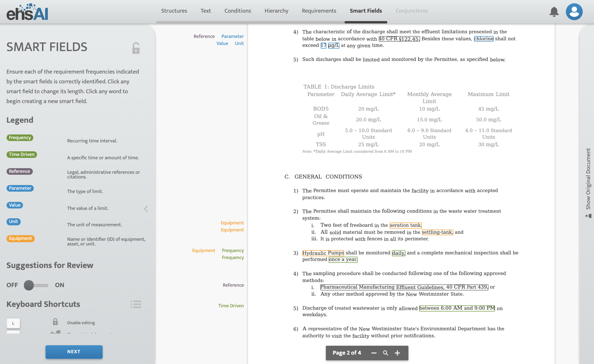Open the Requirements tab
Image resolution: width=594 pixels, height=364 pixels.
pos(319,11)
